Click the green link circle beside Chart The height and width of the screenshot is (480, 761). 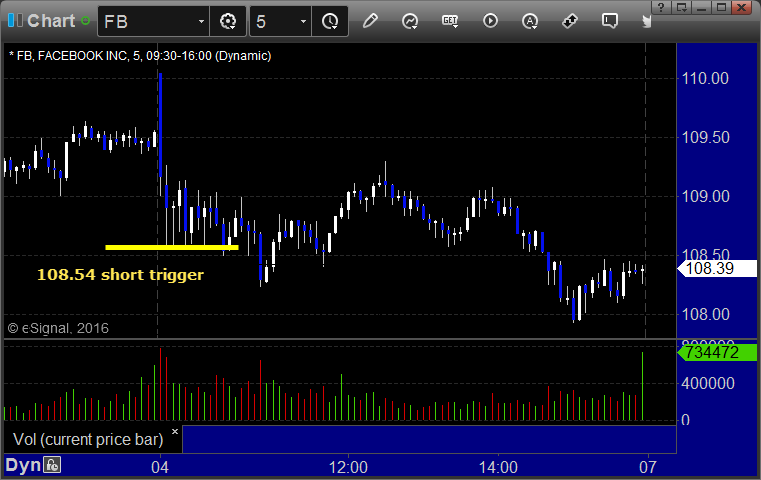pos(85,21)
